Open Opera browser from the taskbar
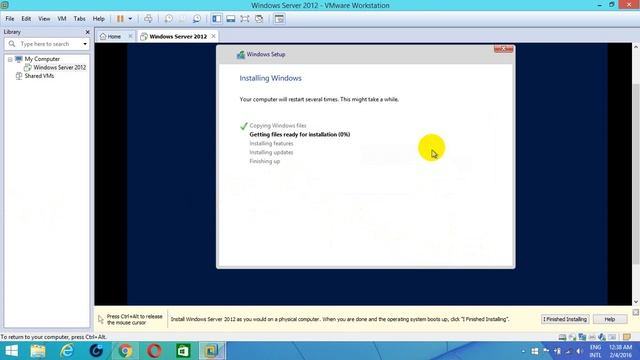The width and height of the screenshot is (640, 360). (154, 351)
